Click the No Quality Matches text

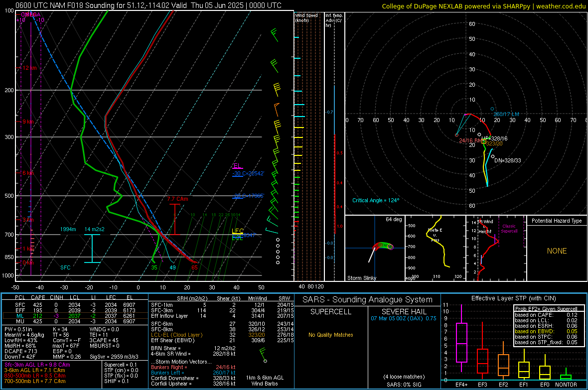coord(331,335)
